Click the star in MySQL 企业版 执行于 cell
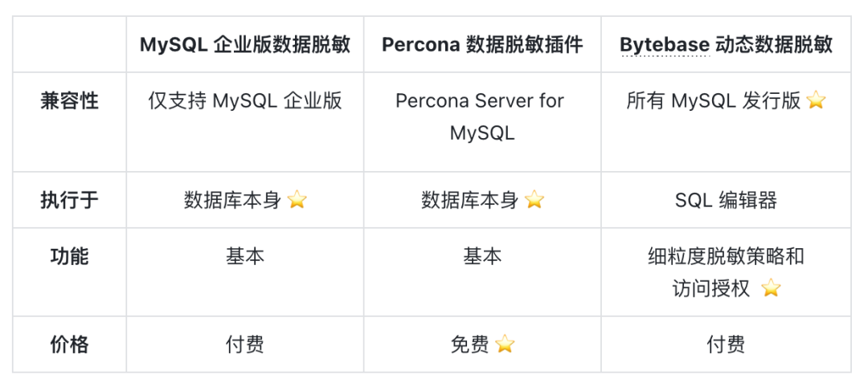The image size is (868, 387). 297,200
